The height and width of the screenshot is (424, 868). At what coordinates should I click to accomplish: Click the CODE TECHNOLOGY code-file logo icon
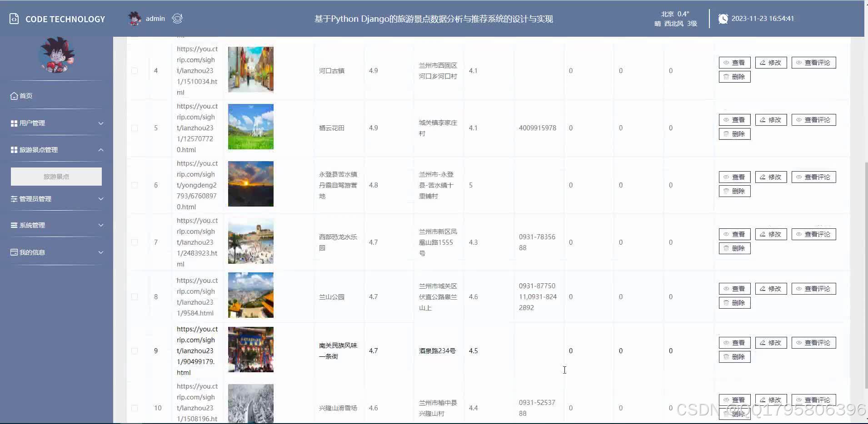click(13, 19)
